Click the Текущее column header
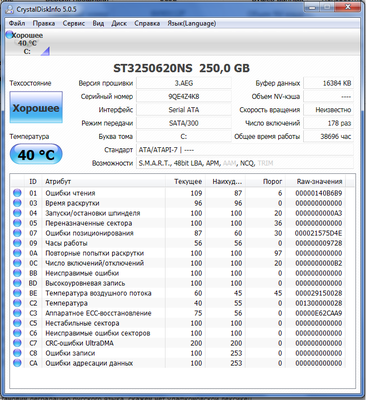 [x=185, y=182]
